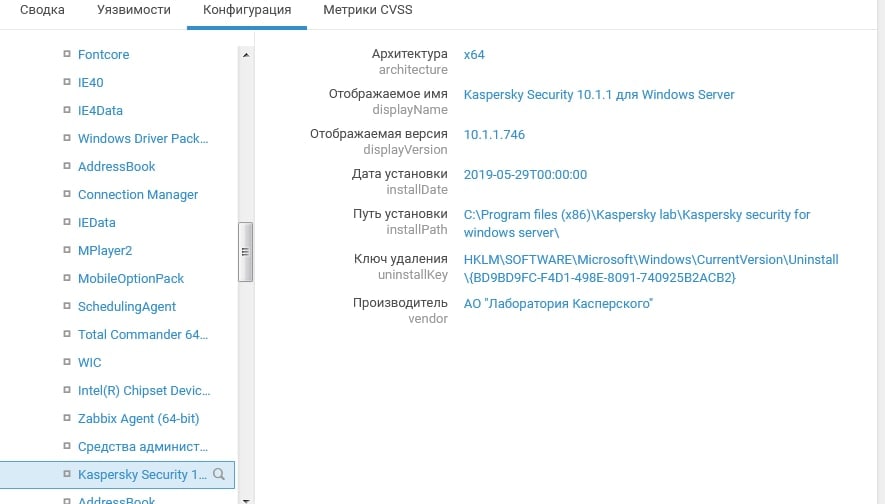Select the IEData entry
This screenshot has width=885, height=504.
pyautogui.click(x=97, y=222)
